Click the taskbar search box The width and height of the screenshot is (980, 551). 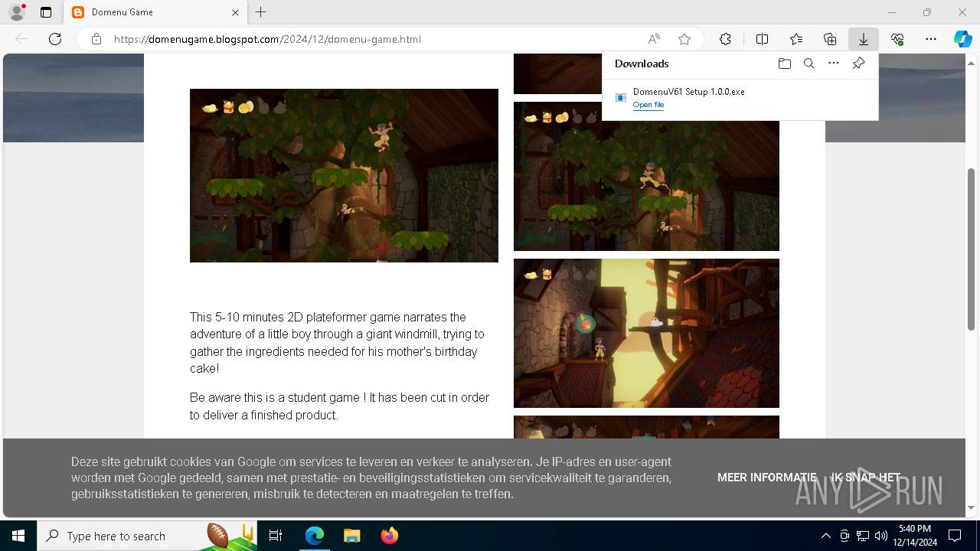click(148, 536)
